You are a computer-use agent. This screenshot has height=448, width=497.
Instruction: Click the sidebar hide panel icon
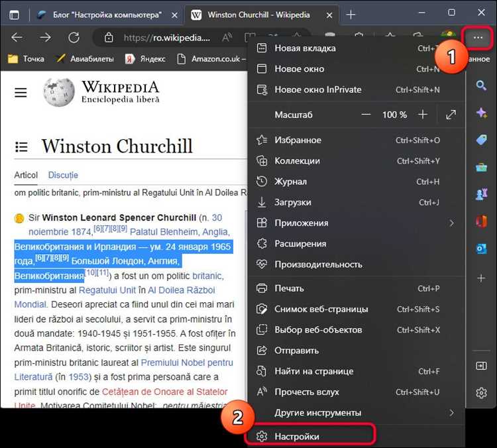[481, 366]
